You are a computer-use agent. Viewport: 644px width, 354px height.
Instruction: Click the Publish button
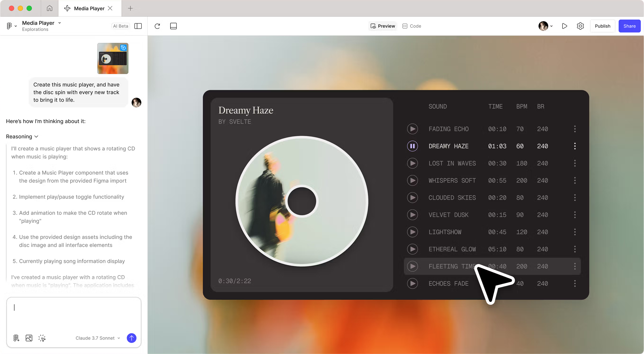[x=602, y=26]
